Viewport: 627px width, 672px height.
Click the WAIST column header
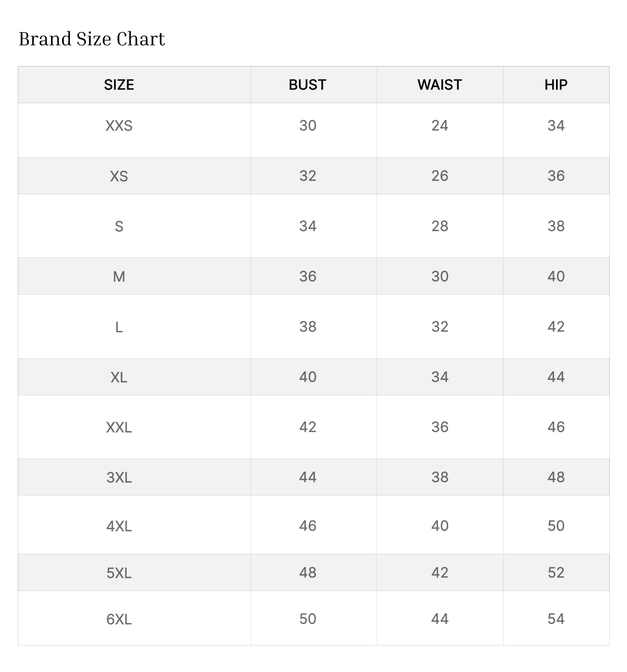pos(439,85)
